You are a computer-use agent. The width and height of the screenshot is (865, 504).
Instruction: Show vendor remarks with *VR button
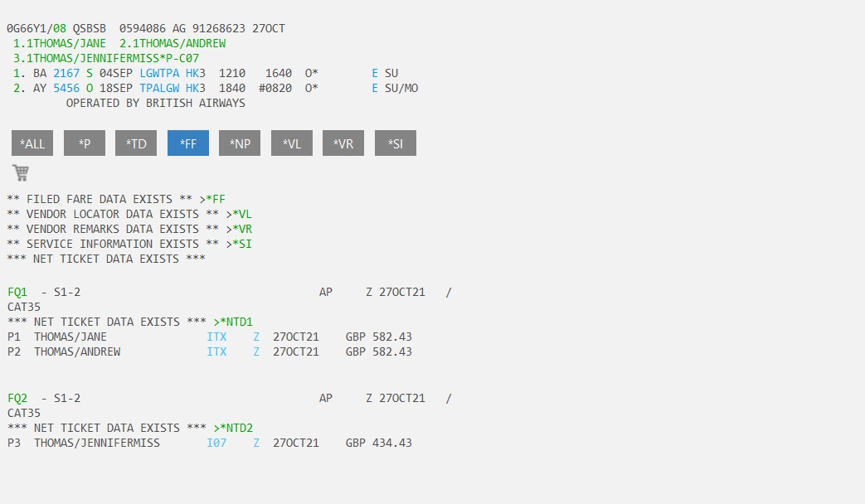click(x=343, y=143)
